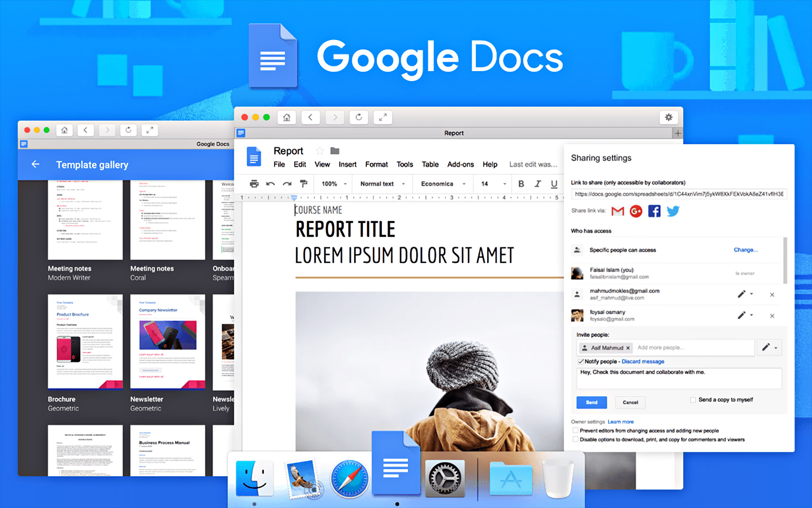
Task: Click the Learn more link
Action: (620, 422)
